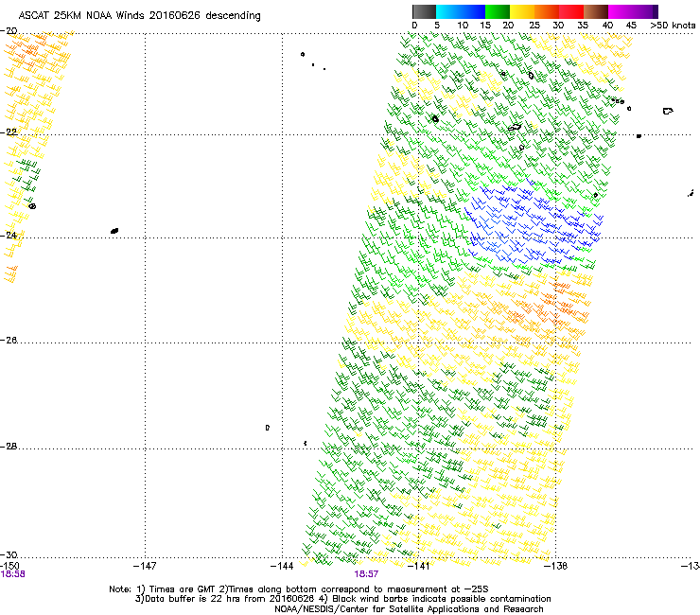The width and height of the screenshot is (700, 615).
Task: Click the brown 35-40 knots legend segment
Action: tap(596, 11)
